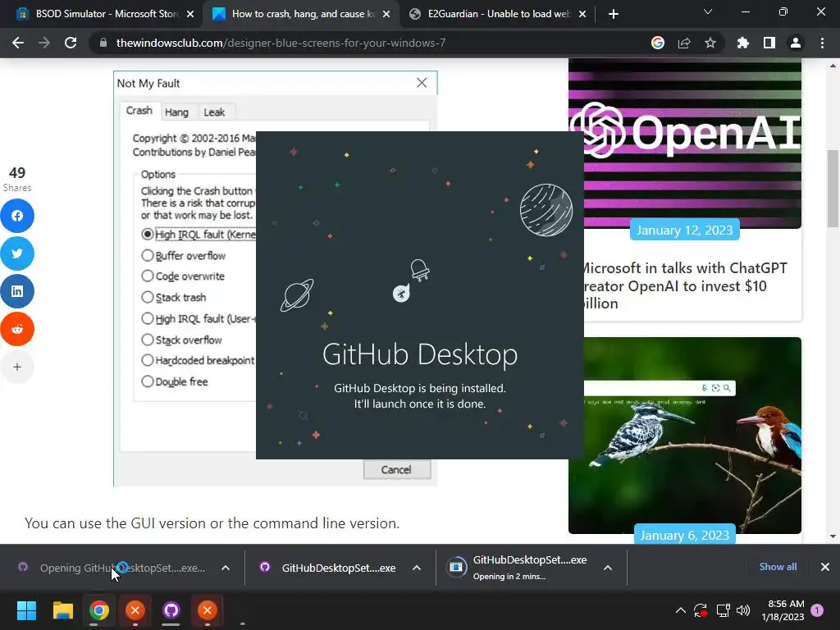Share this page via share icon
This screenshot has width=840, height=630.
click(x=684, y=43)
